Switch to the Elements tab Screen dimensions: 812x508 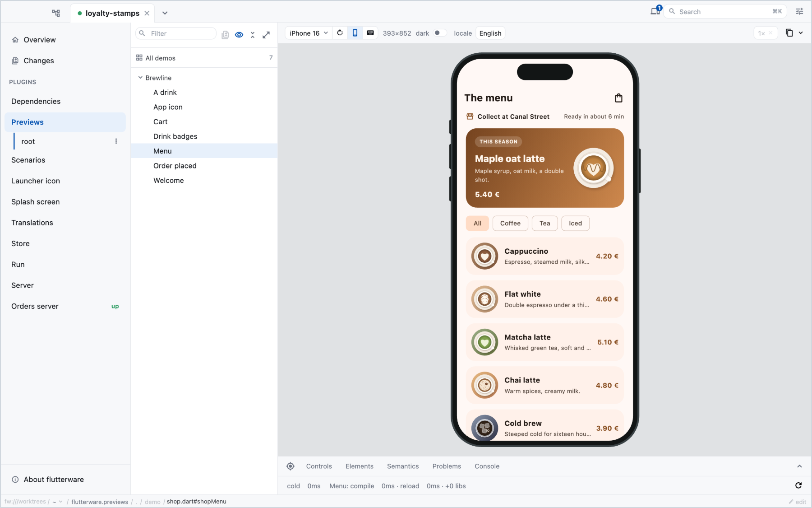[360, 466]
